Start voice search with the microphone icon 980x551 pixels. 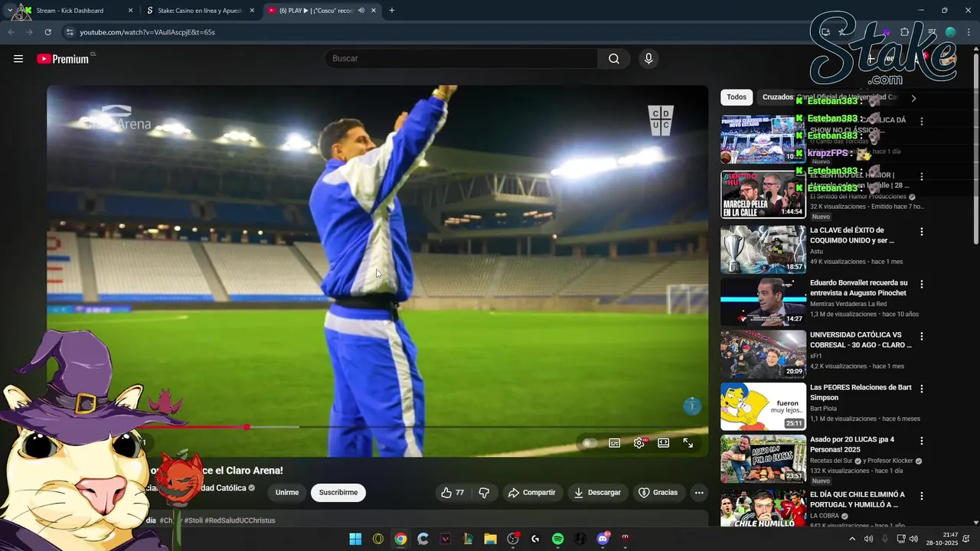click(648, 59)
